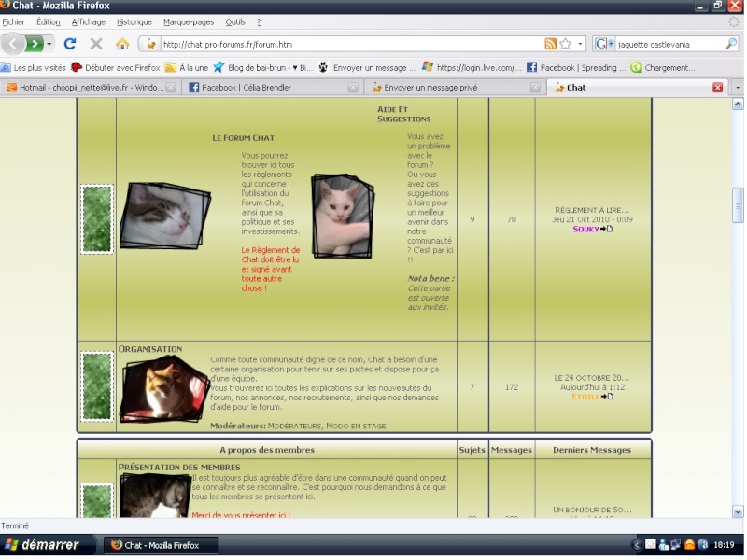
Task: Open Débuter avec Firefox bookmark
Action: [x=116, y=67]
